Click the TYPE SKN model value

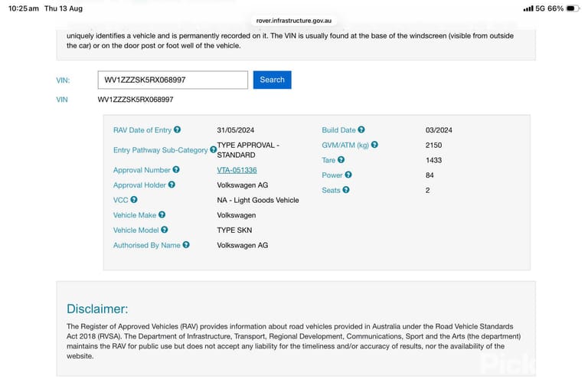tap(234, 231)
